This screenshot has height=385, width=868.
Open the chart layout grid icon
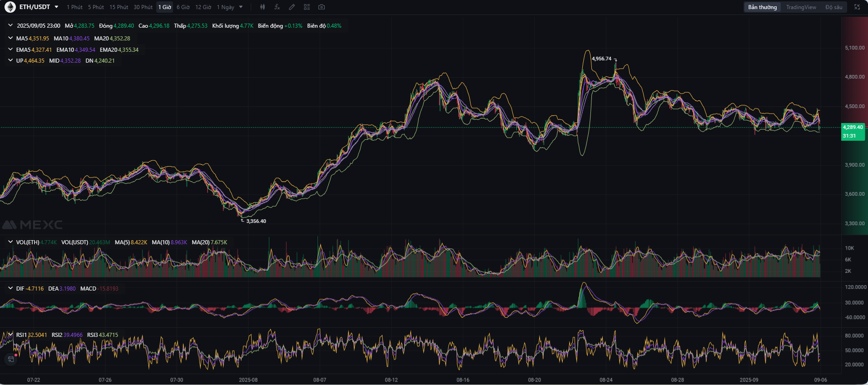click(x=307, y=7)
